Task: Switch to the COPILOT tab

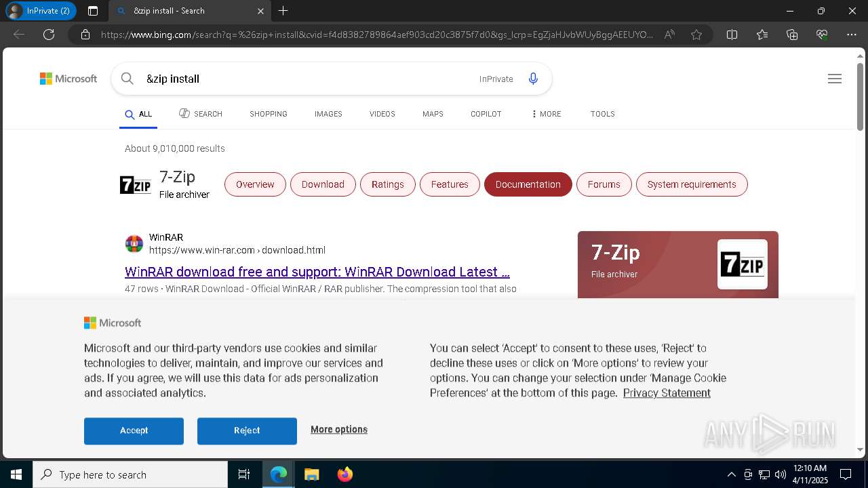Action: coord(486,114)
